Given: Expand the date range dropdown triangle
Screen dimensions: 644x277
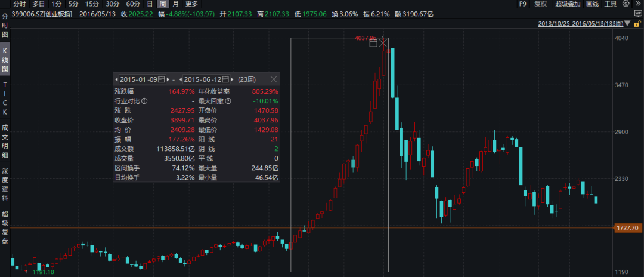Looking at the screenshot, I should pyautogui.click(x=627, y=24).
